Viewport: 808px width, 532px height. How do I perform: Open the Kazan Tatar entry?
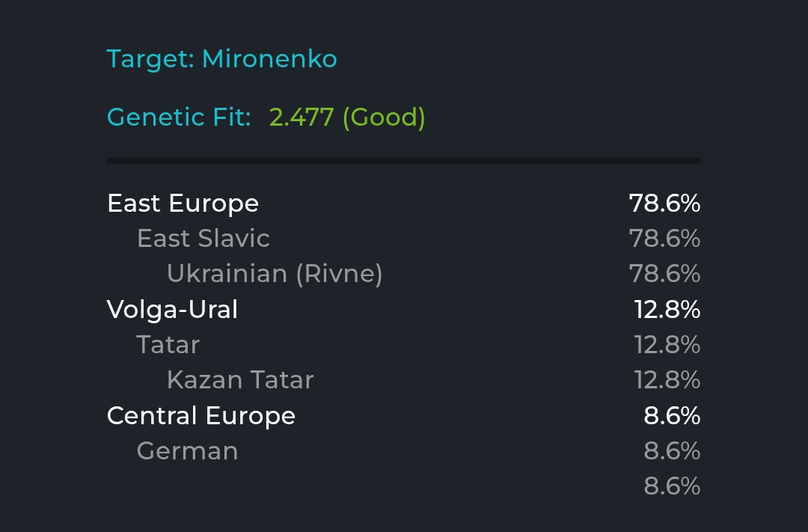(x=240, y=380)
